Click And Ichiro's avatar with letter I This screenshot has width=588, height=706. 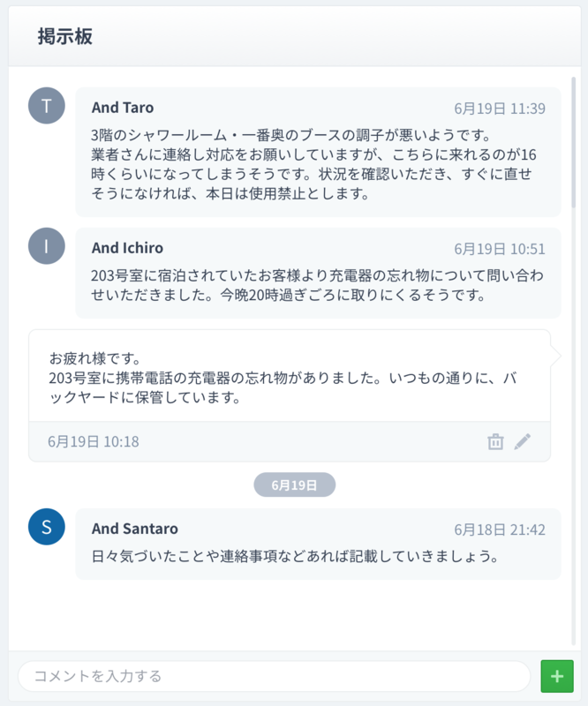tap(47, 246)
